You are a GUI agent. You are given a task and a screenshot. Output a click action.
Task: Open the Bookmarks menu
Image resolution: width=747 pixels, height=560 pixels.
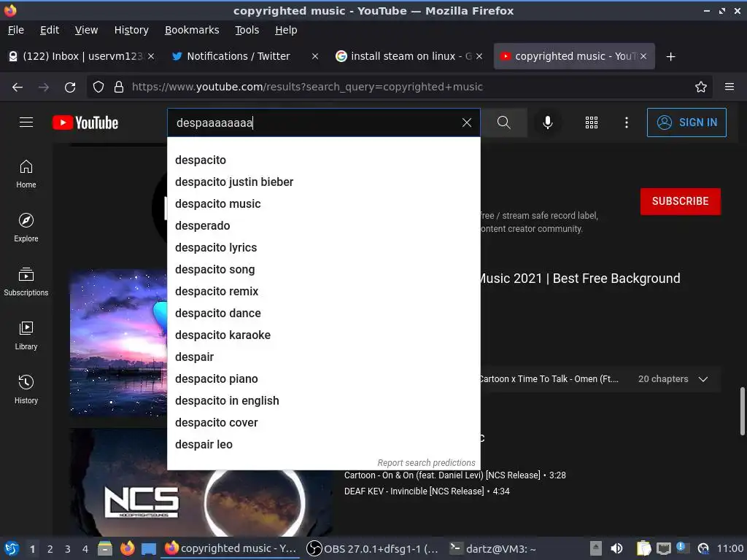click(192, 30)
